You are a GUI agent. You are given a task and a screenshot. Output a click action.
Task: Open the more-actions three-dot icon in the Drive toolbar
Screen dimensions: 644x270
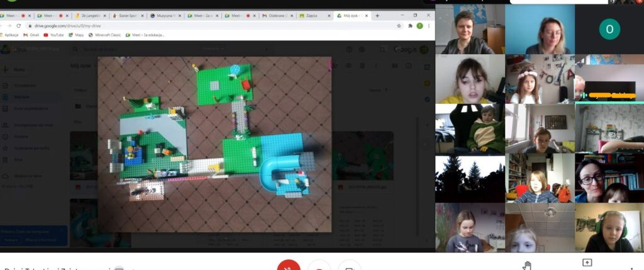[x=375, y=65]
